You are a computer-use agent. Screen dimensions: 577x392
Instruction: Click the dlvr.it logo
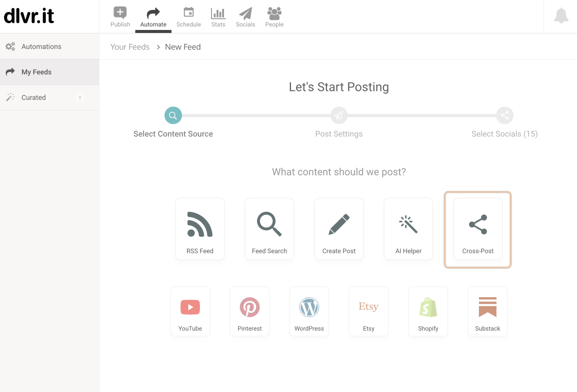tap(28, 16)
